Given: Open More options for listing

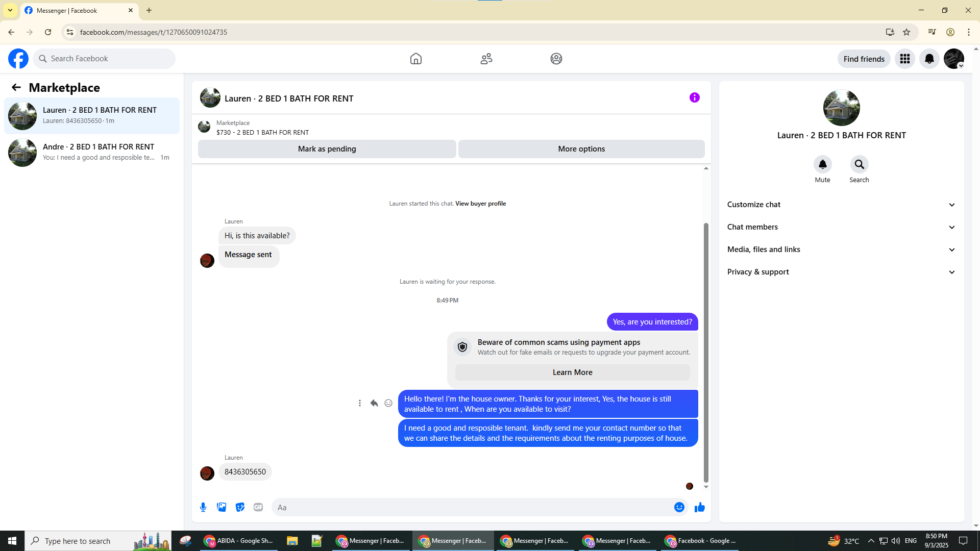Looking at the screenshot, I should tap(581, 149).
